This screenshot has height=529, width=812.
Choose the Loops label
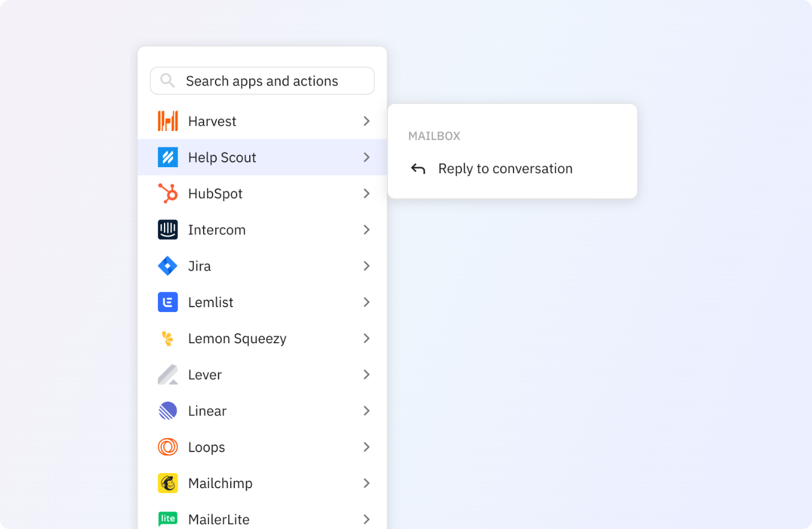pyautogui.click(x=207, y=447)
